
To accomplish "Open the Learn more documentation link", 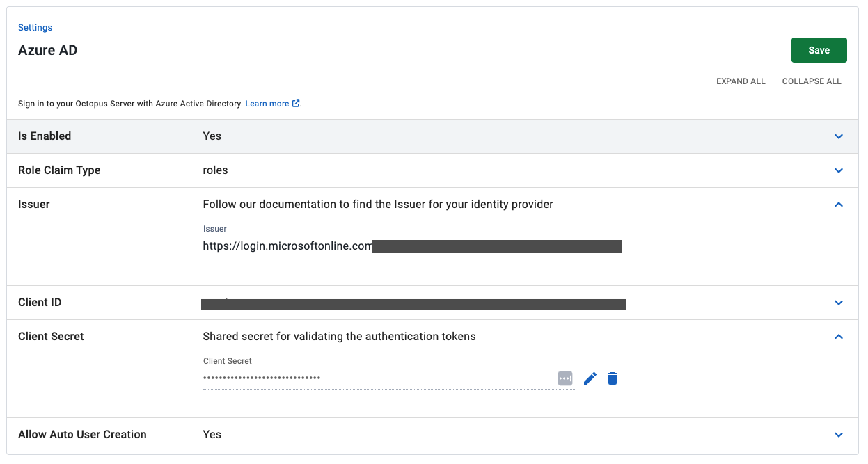I will pos(267,104).
